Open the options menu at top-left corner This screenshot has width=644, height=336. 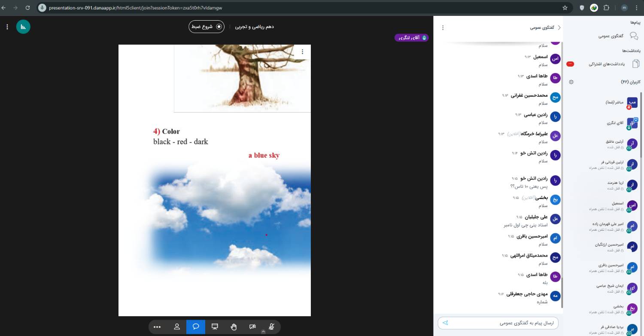tap(7, 27)
